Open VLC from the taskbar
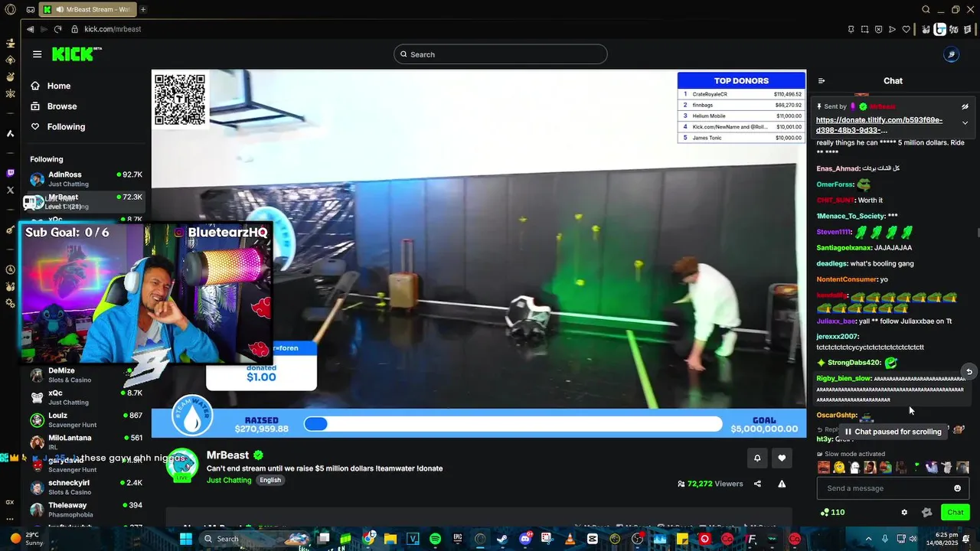 click(x=570, y=539)
